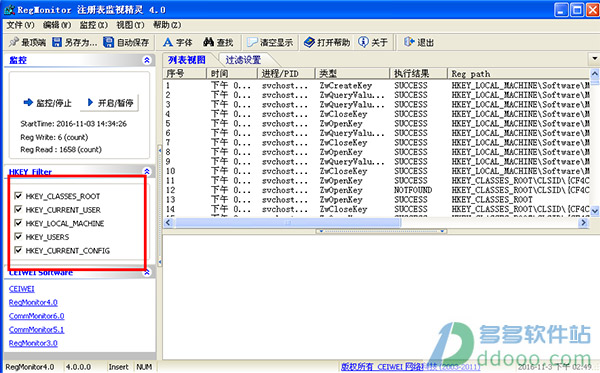Collapse the 监控 panel chevron
Image resolution: width=600 pixels, height=373 pixels.
(147, 60)
